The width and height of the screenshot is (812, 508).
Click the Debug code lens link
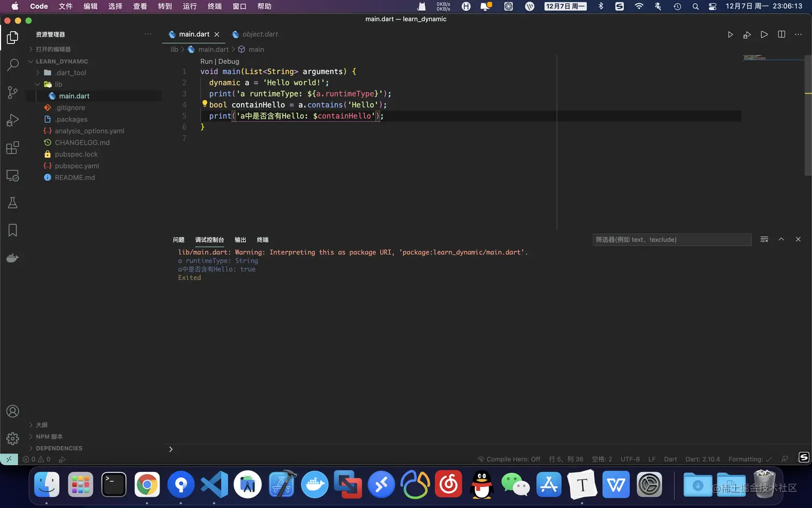tap(229, 61)
